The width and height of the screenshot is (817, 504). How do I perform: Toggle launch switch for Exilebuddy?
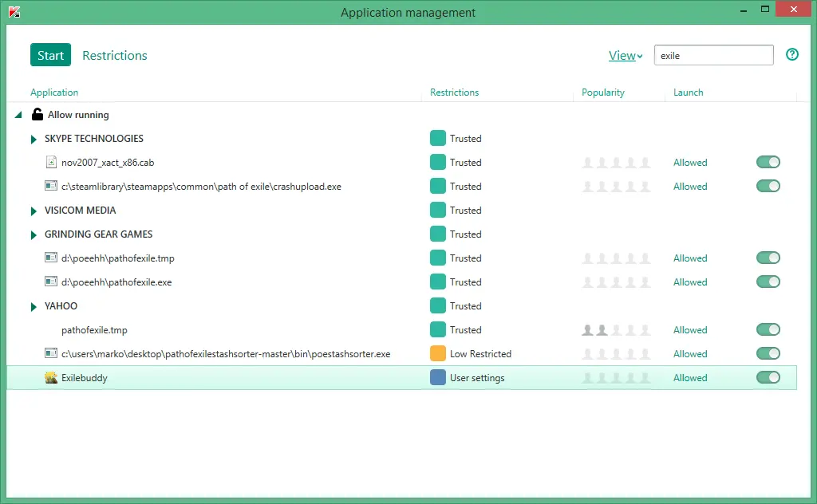pyautogui.click(x=768, y=377)
